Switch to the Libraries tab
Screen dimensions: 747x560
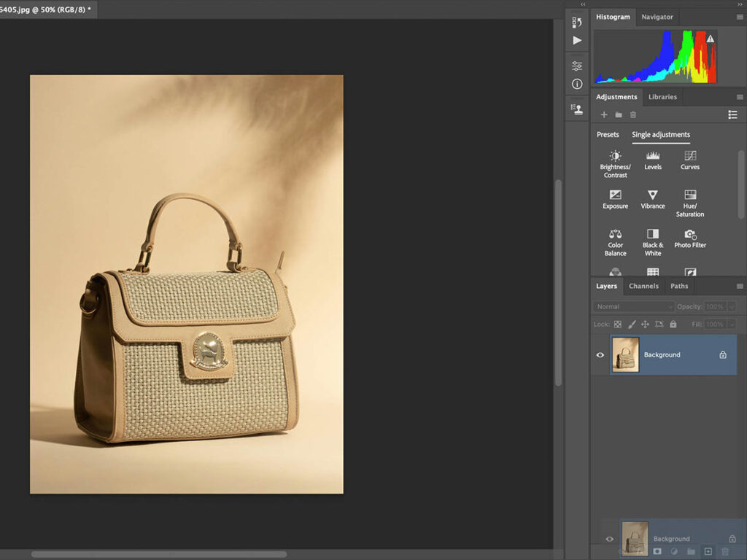[662, 97]
